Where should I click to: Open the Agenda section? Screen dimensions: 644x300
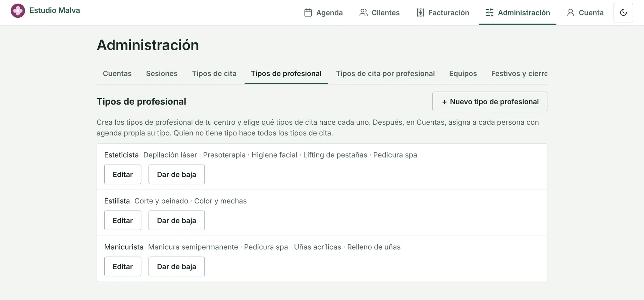pos(323,13)
